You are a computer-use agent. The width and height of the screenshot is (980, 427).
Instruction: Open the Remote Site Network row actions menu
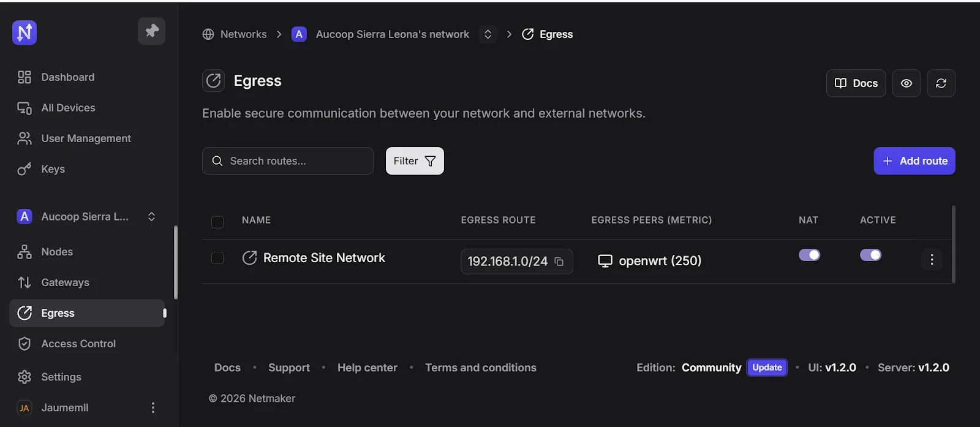click(932, 260)
